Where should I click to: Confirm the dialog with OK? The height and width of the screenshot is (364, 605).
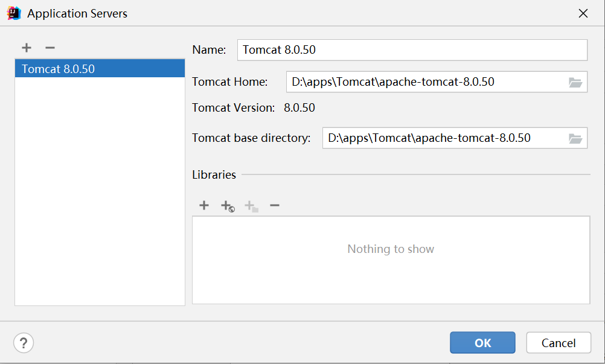[x=482, y=343]
